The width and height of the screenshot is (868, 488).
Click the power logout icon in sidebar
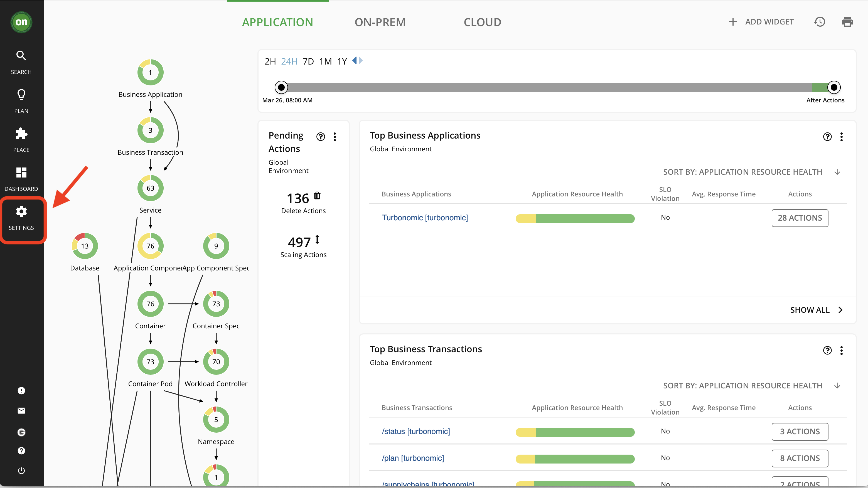click(21, 470)
